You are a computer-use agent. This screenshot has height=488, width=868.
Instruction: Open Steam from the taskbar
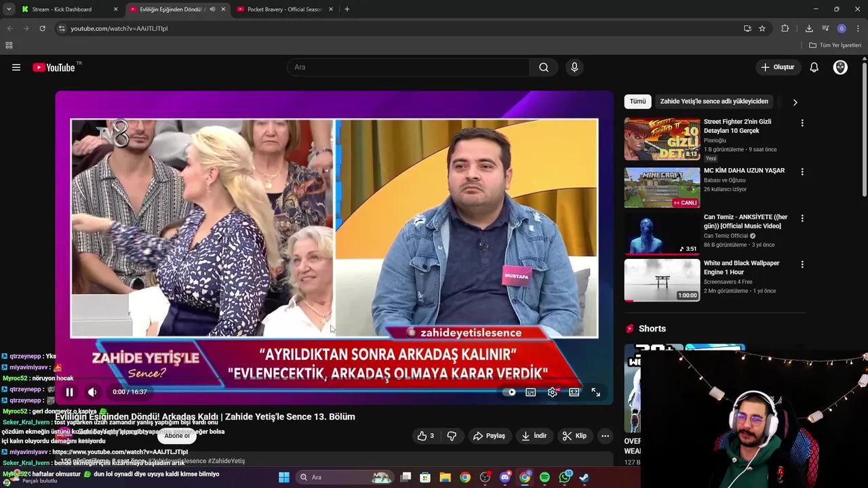(x=584, y=477)
